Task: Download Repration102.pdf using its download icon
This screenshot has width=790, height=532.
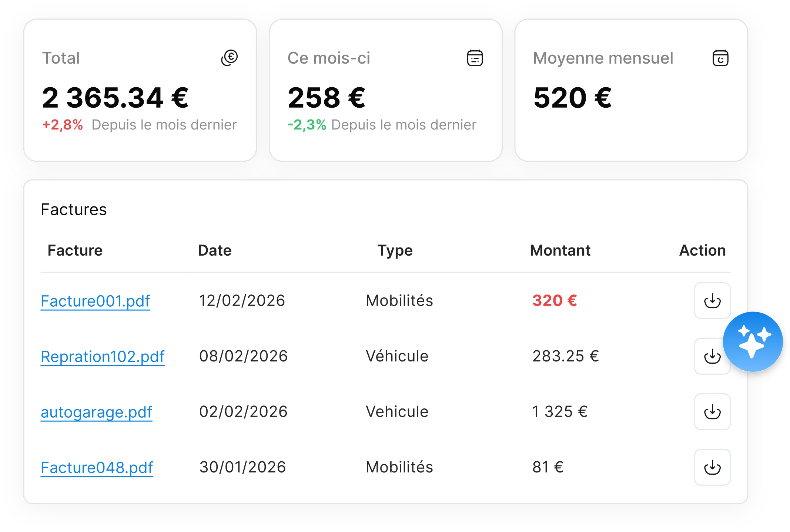Action: click(x=712, y=356)
